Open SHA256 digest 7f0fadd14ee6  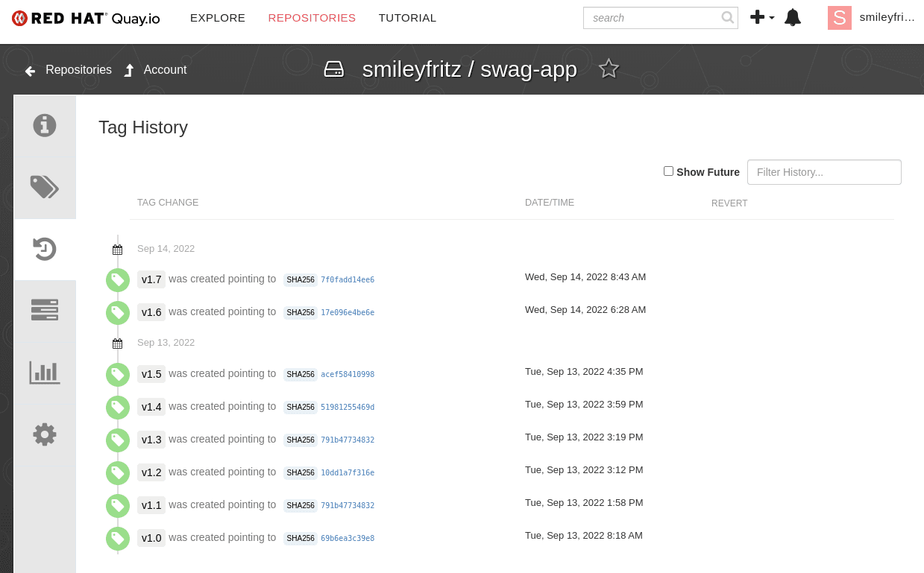point(348,280)
